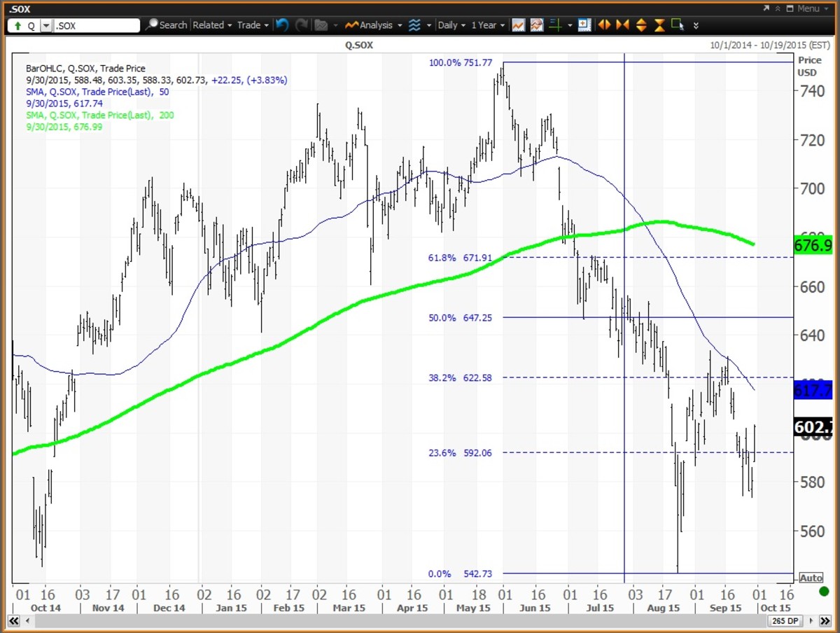Click the .SOX symbol input field
840x633 pixels.
tap(96, 25)
